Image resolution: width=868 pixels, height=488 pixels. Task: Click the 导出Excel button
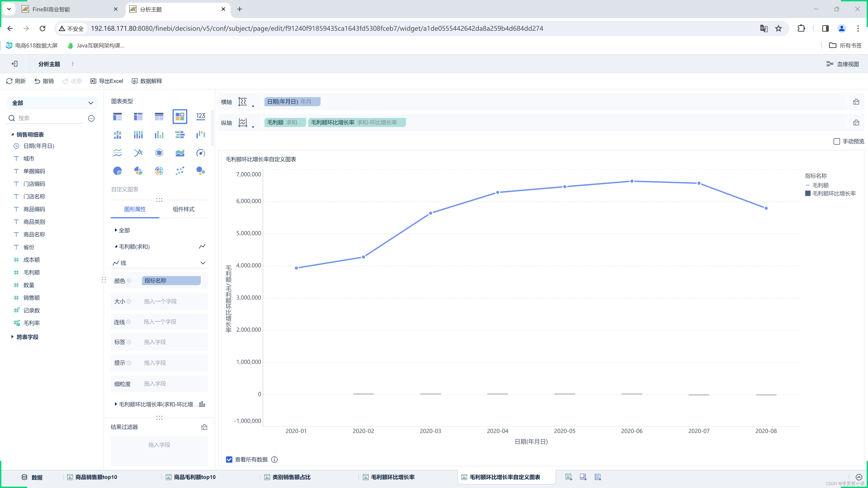tap(106, 81)
